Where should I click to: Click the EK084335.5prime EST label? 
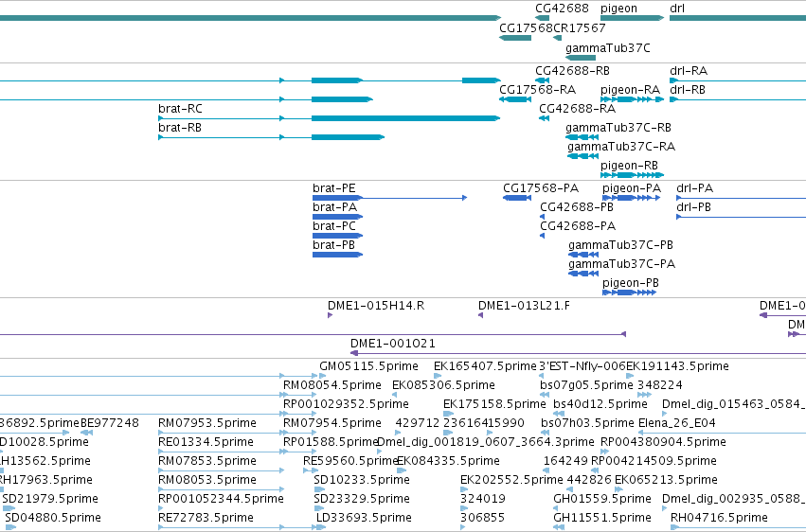tap(448, 462)
